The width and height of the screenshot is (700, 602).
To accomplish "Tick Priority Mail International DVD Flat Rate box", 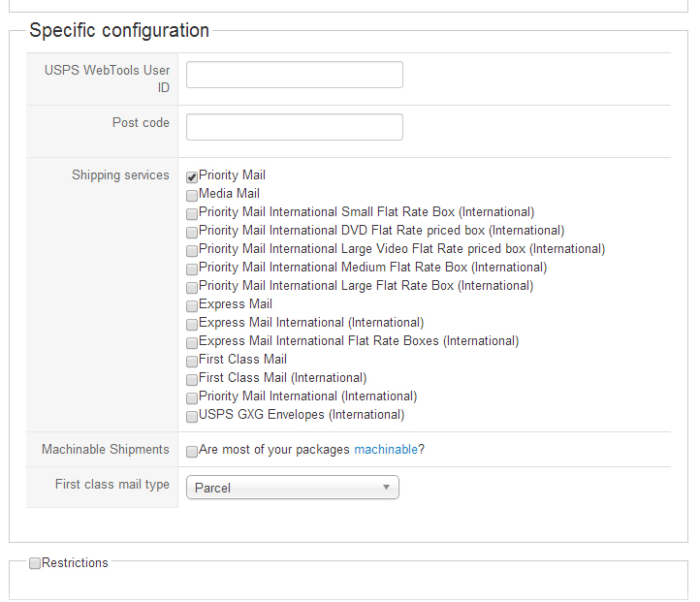I will [x=192, y=232].
